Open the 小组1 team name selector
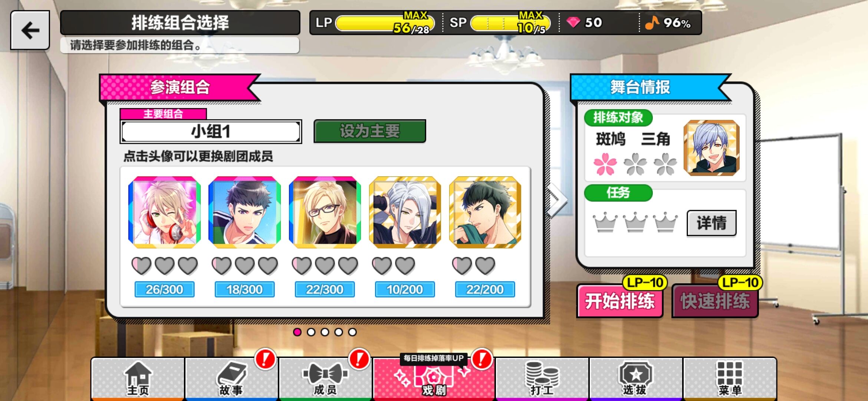868x401 pixels. pos(211,131)
